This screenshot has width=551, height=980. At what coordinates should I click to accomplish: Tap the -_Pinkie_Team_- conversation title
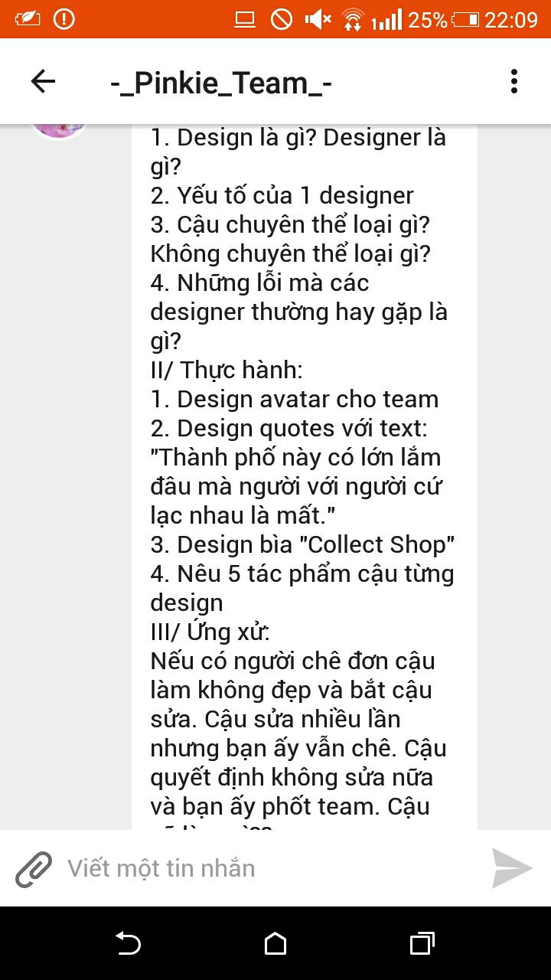[220, 82]
